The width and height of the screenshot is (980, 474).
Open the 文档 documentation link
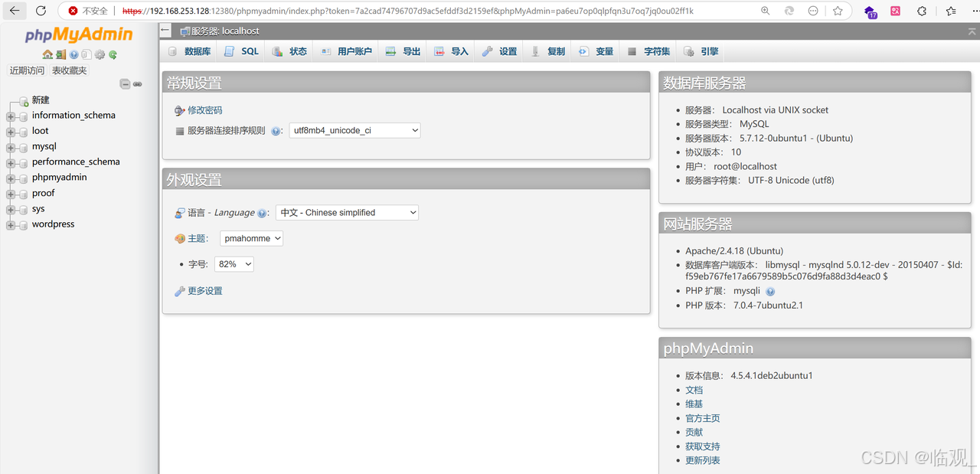(x=694, y=390)
